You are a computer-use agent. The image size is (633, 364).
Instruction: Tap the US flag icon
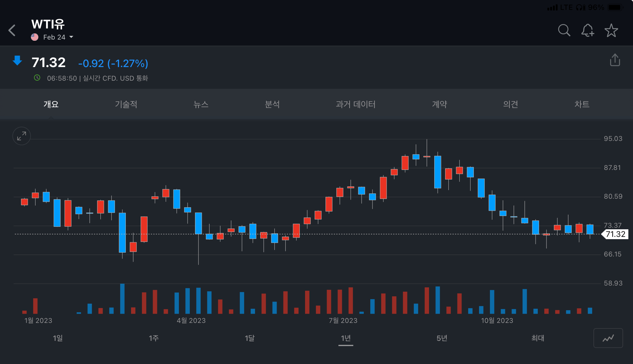35,37
